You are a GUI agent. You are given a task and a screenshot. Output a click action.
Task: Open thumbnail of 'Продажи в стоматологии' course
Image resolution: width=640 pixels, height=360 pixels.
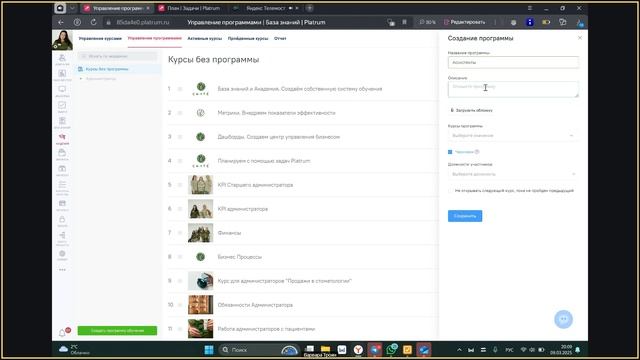pyautogui.click(x=200, y=281)
